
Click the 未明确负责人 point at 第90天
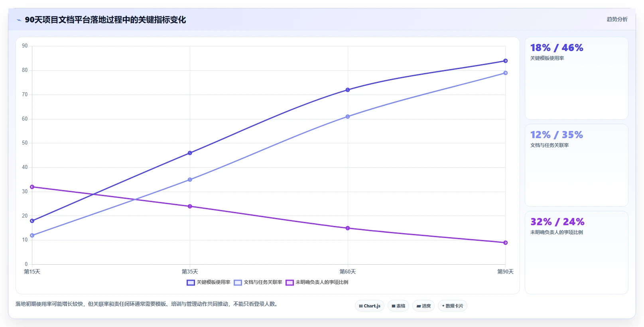pyautogui.click(x=505, y=243)
